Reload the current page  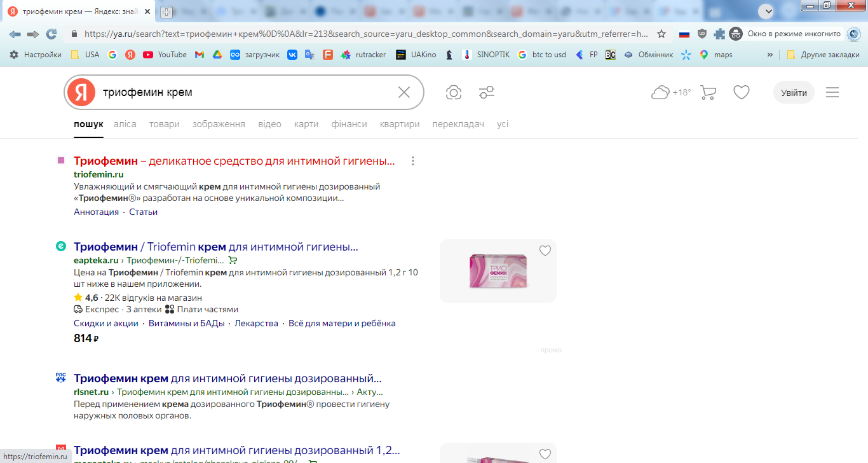51,34
